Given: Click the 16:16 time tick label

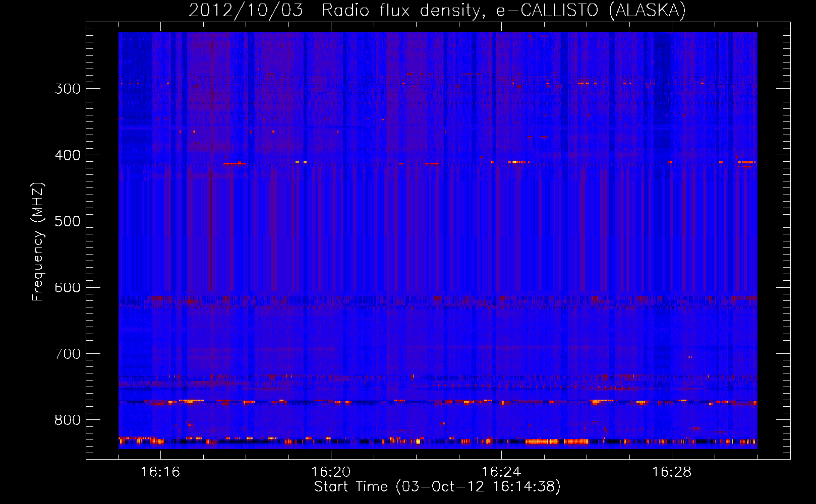Looking at the screenshot, I should coord(160,472).
